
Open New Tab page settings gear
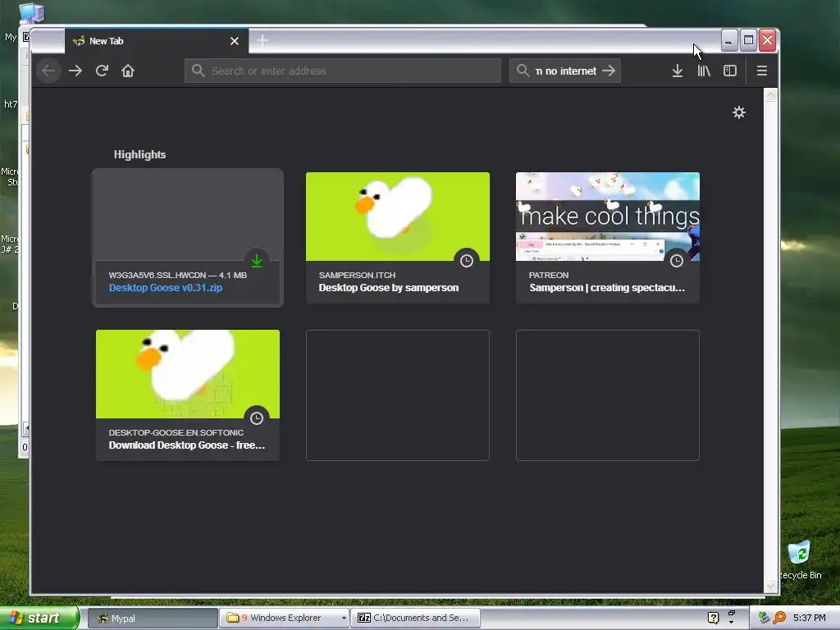click(739, 112)
